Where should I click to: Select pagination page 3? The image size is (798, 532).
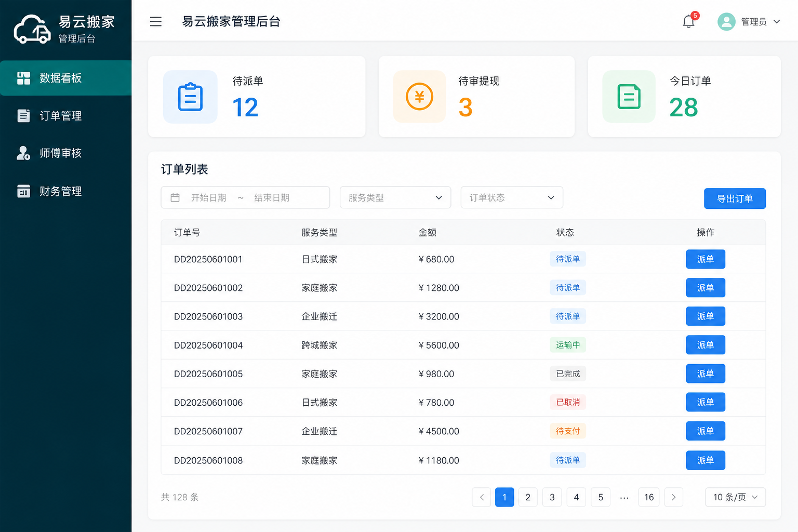coord(552,497)
